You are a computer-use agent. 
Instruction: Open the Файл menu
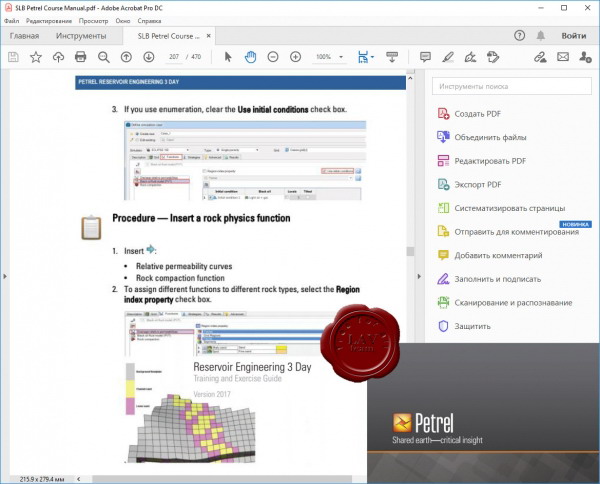[11, 21]
